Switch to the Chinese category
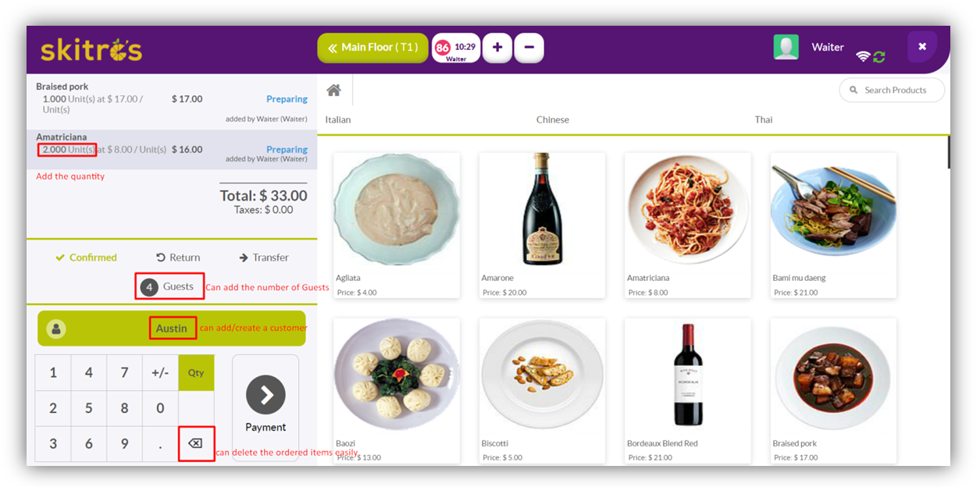This screenshot has height=487, width=980. coord(552,119)
